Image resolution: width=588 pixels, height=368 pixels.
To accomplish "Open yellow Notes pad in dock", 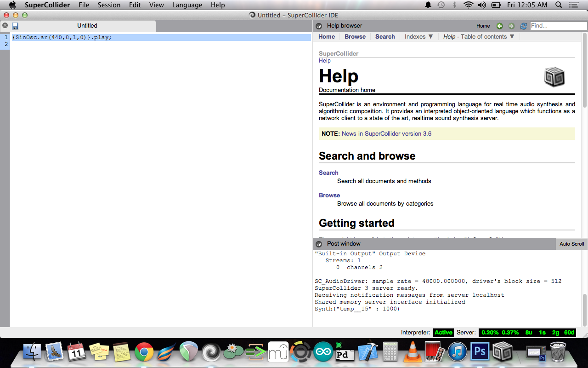I will click(121, 352).
